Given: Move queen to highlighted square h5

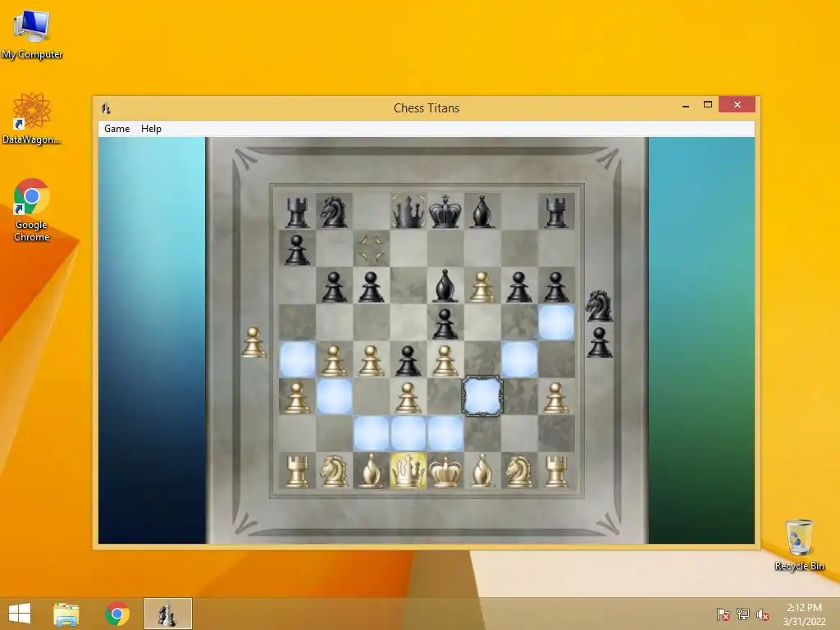Looking at the screenshot, I should (556, 322).
